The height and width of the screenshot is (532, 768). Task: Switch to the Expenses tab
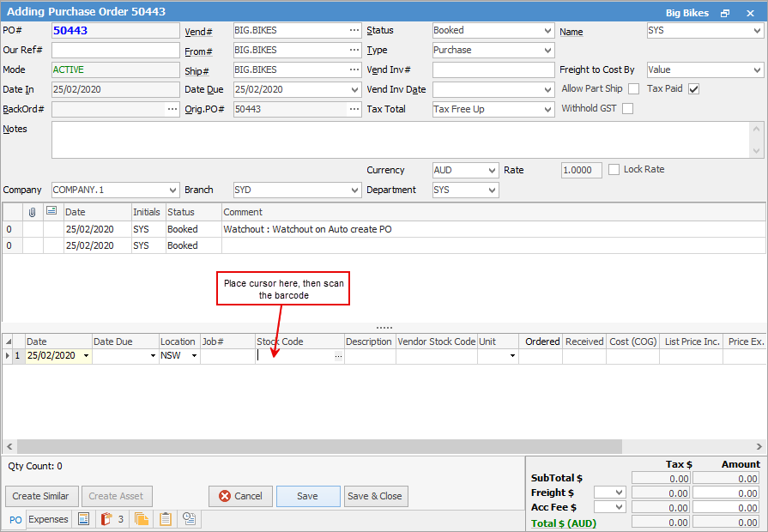49,519
